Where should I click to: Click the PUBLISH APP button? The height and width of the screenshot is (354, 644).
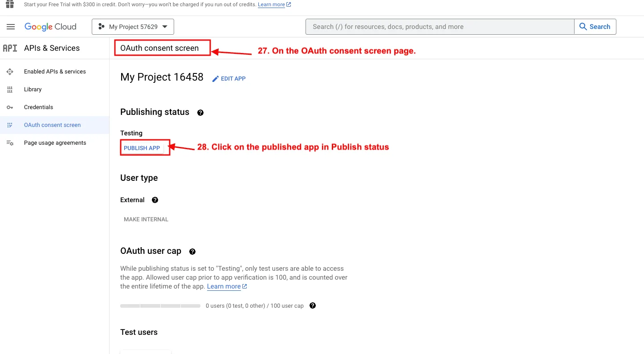(142, 148)
